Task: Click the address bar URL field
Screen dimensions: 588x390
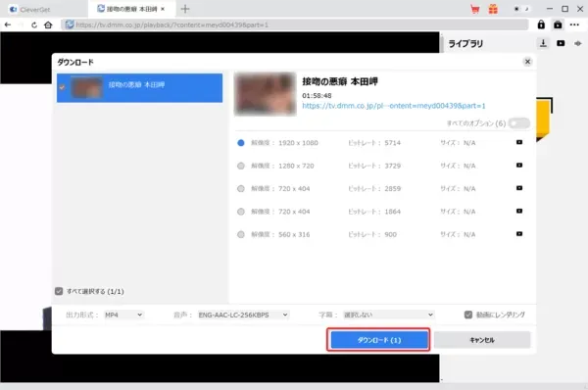Action: click(294, 24)
